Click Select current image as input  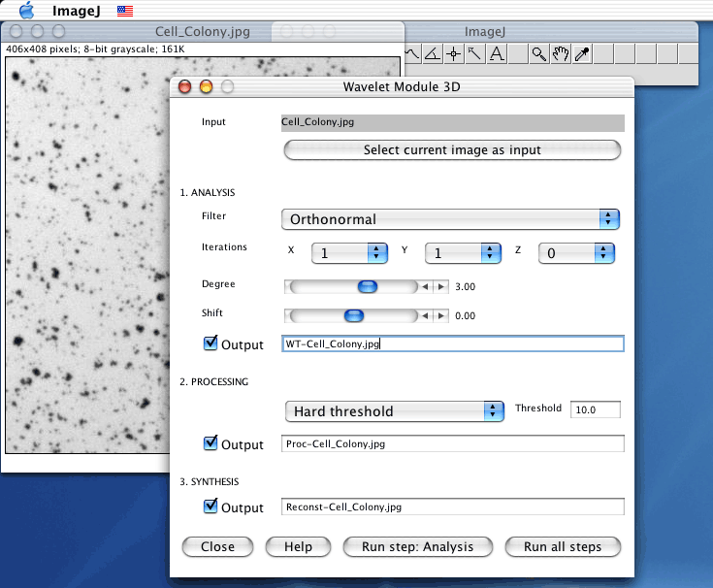[452, 150]
